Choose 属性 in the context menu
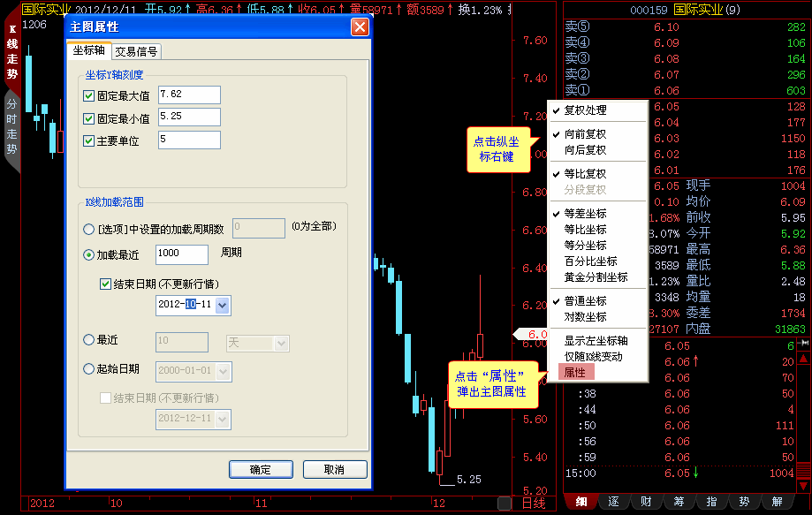The height and width of the screenshot is (515, 812). (x=575, y=373)
